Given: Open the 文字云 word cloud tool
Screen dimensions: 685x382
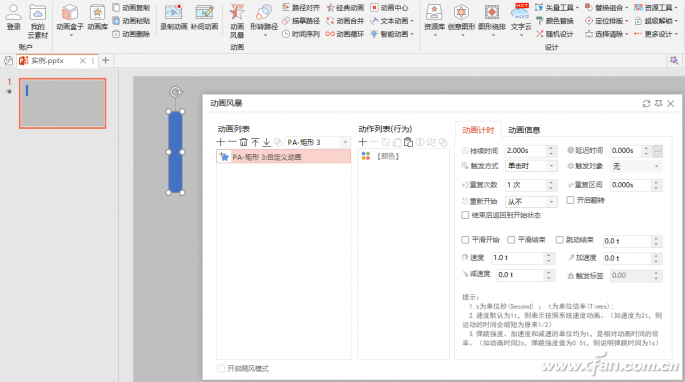Looking at the screenshot, I should [521, 19].
